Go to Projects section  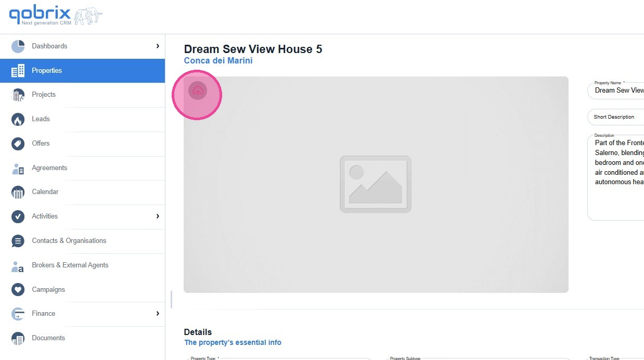pos(82,95)
